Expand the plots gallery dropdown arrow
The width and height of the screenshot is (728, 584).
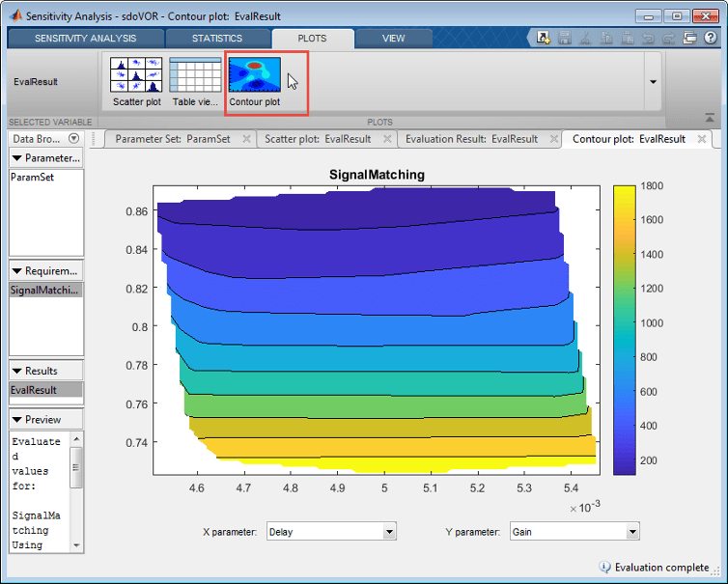[x=654, y=81]
